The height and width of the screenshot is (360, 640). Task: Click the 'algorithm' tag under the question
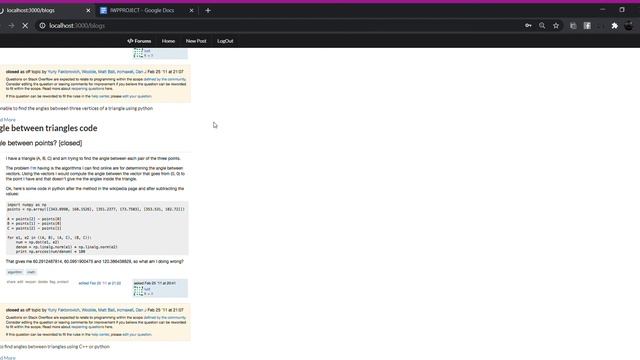(15, 272)
